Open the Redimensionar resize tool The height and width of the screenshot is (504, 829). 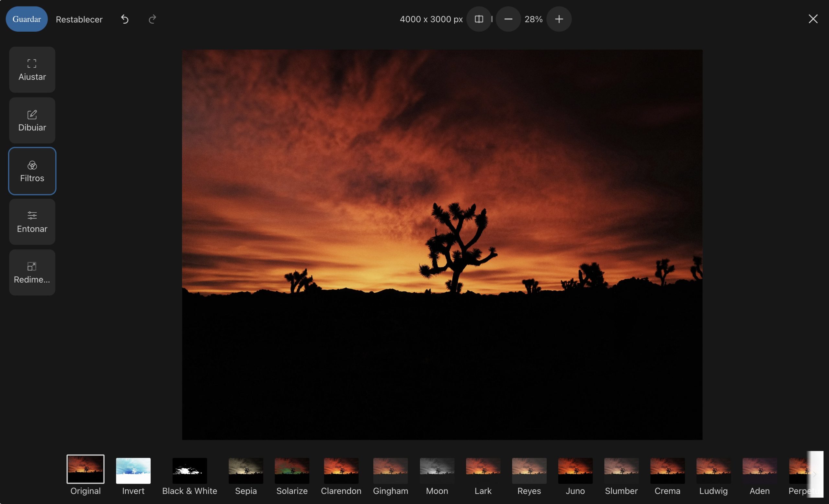(32, 272)
